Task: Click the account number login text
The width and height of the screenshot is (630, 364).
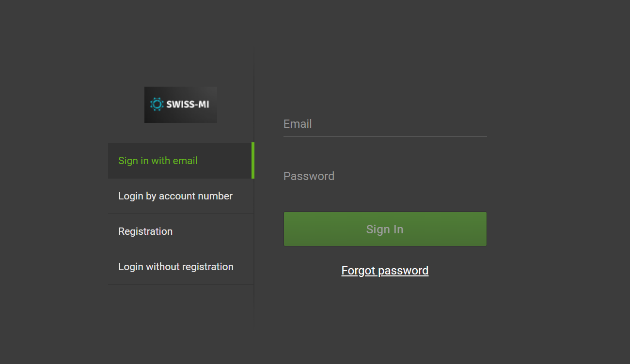Action: [175, 196]
